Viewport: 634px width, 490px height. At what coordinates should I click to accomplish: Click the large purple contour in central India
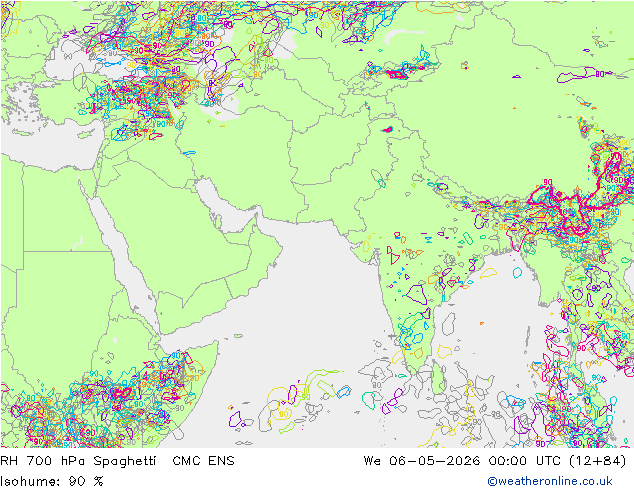(x=416, y=294)
